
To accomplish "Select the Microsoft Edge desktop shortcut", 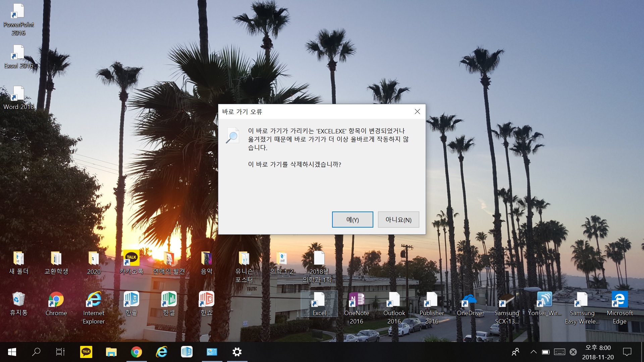I will pos(620,308).
